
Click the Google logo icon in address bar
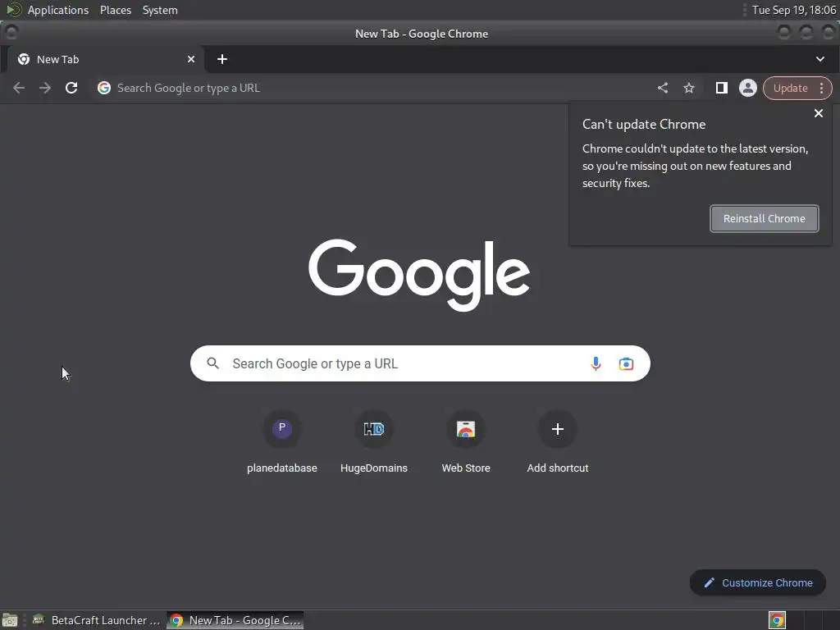pos(104,88)
